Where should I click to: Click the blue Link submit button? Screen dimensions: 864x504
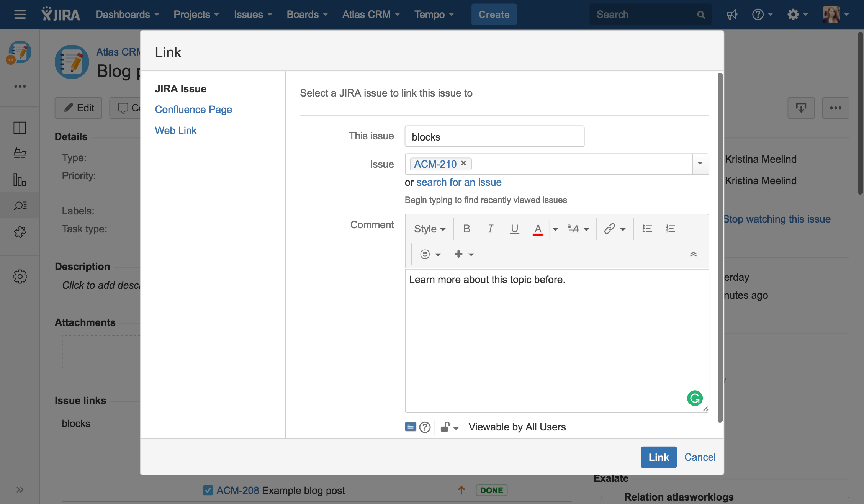click(x=659, y=457)
